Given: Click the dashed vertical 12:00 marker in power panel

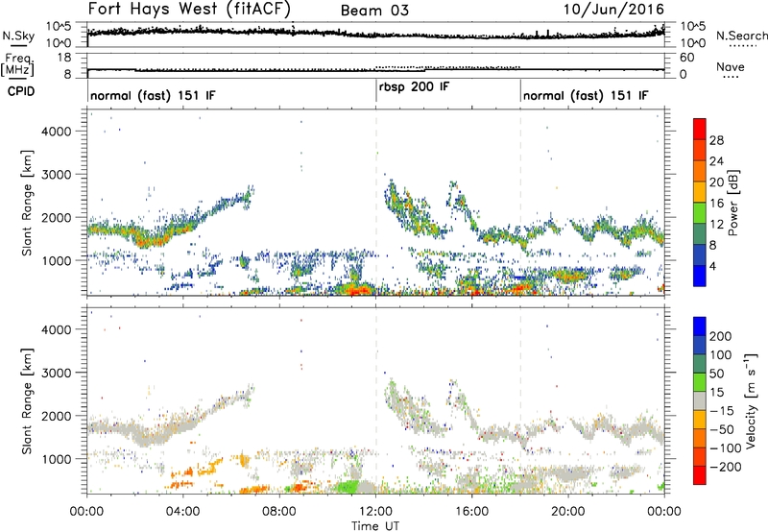Looking at the screenshot, I should tap(375, 203).
